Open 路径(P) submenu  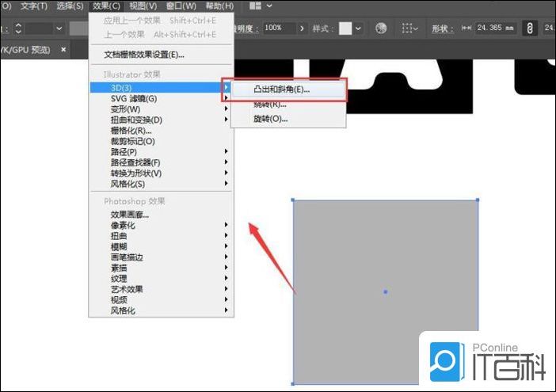pos(161,152)
